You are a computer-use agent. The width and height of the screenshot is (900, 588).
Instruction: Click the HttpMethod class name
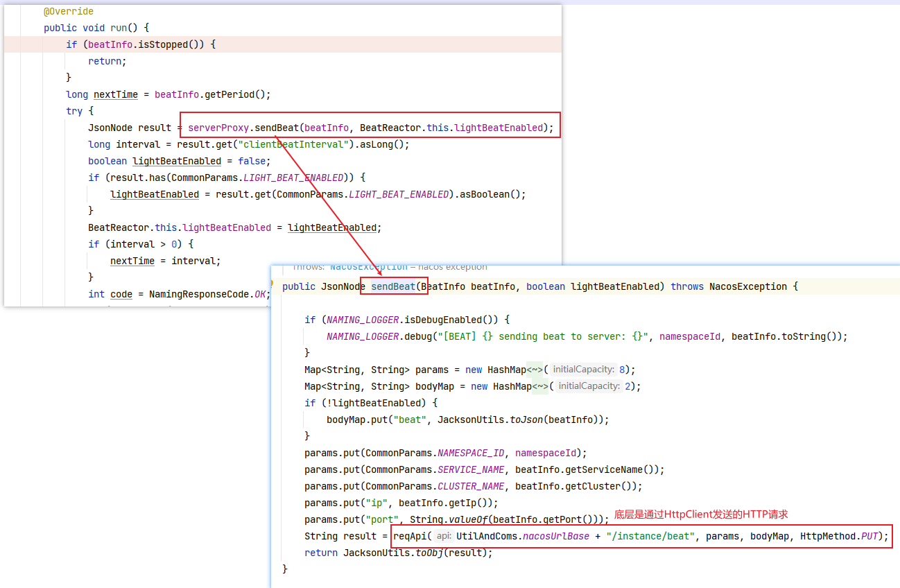coord(828,536)
